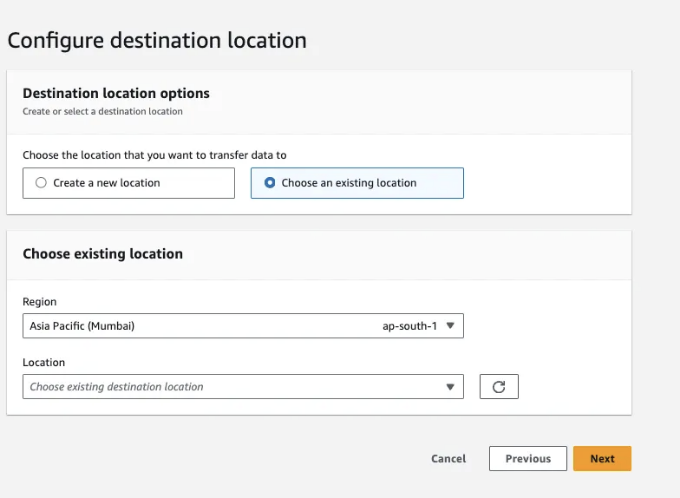
Task: Click the Choose existing location section heading
Action: (102, 254)
